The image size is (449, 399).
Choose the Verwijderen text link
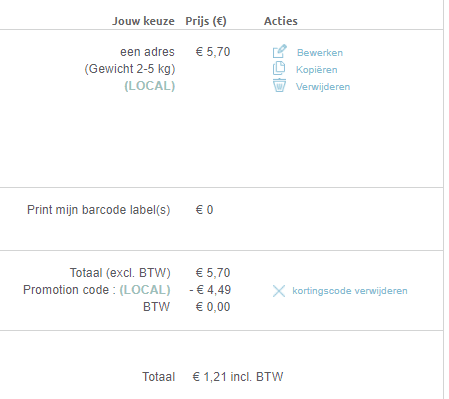[323, 87]
